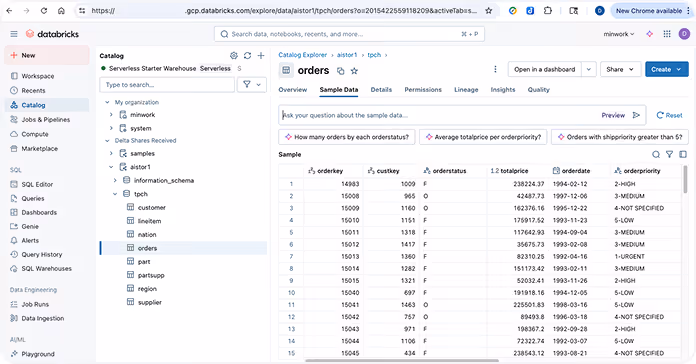
Task: Switch to the Quality tab
Action: (x=538, y=90)
